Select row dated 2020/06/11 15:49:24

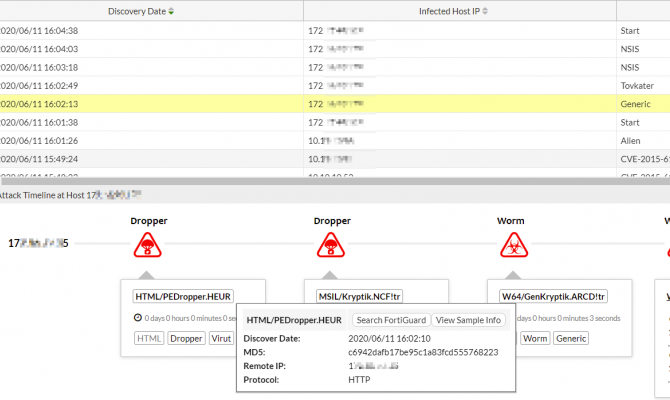[x=335, y=159]
